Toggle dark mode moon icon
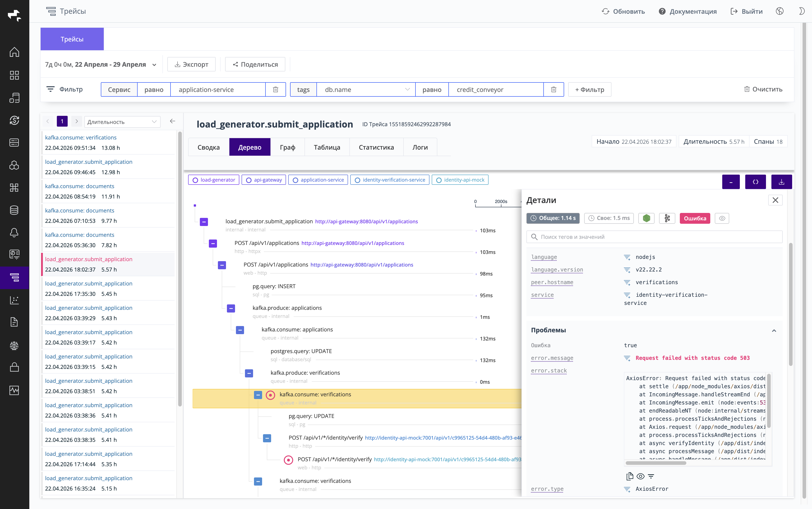 tap(802, 11)
